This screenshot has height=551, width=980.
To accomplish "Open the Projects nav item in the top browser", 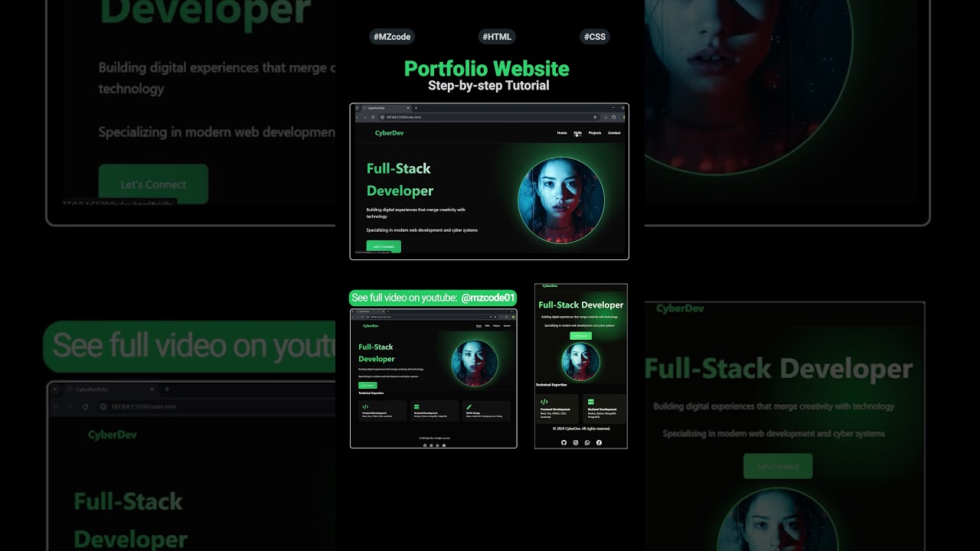I will coord(595,133).
